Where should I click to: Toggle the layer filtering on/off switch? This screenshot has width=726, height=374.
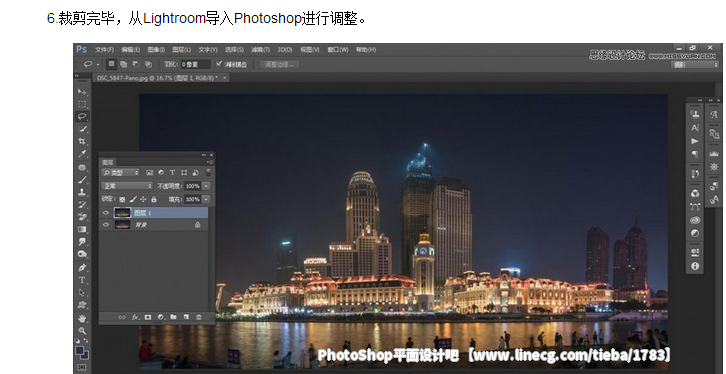[x=208, y=173]
